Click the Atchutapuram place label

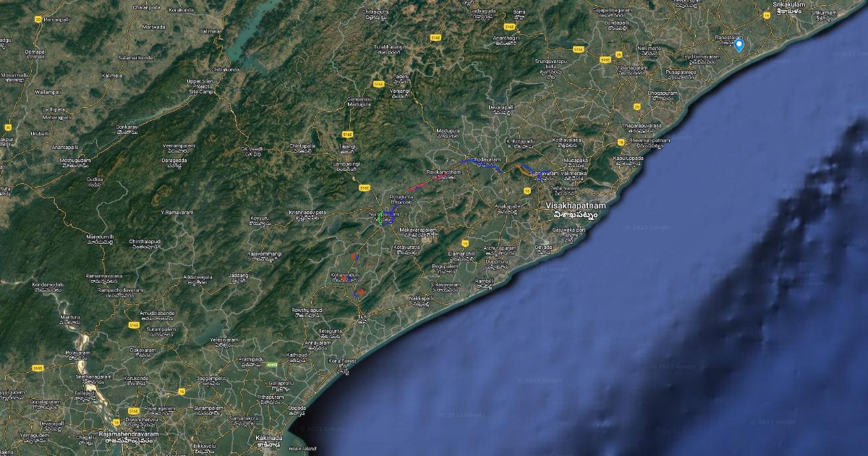click(498, 249)
